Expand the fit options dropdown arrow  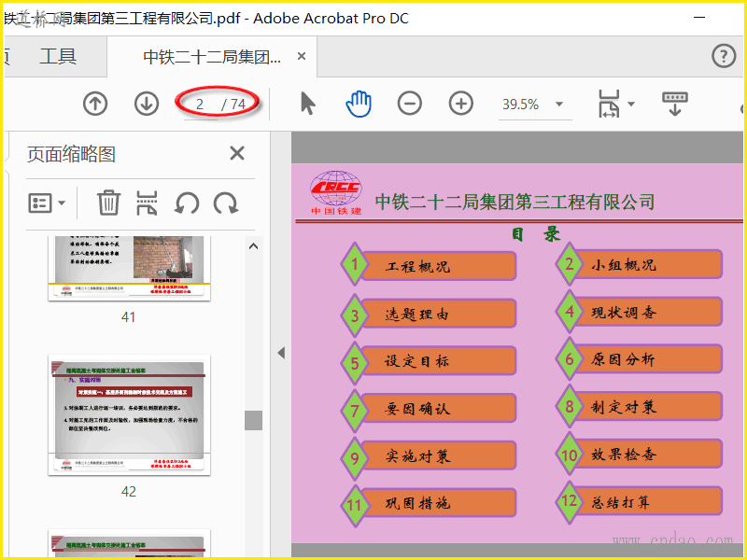click(x=632, y=104)
